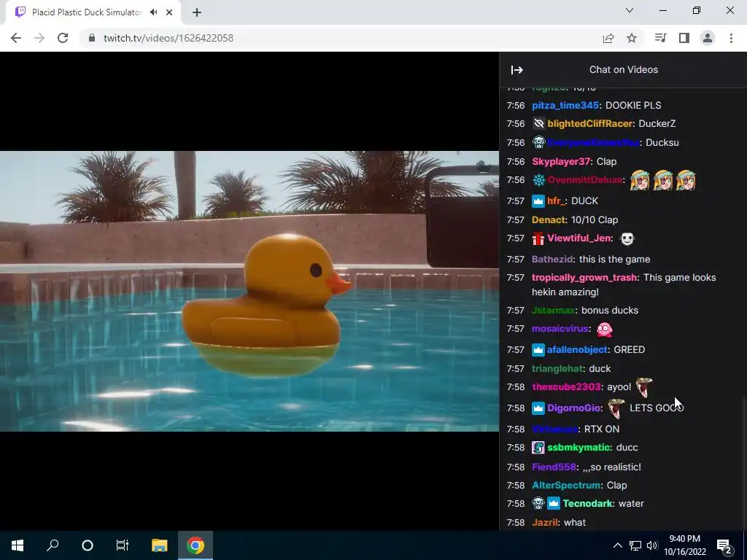Open the tab search chevron

click(630, 10)
